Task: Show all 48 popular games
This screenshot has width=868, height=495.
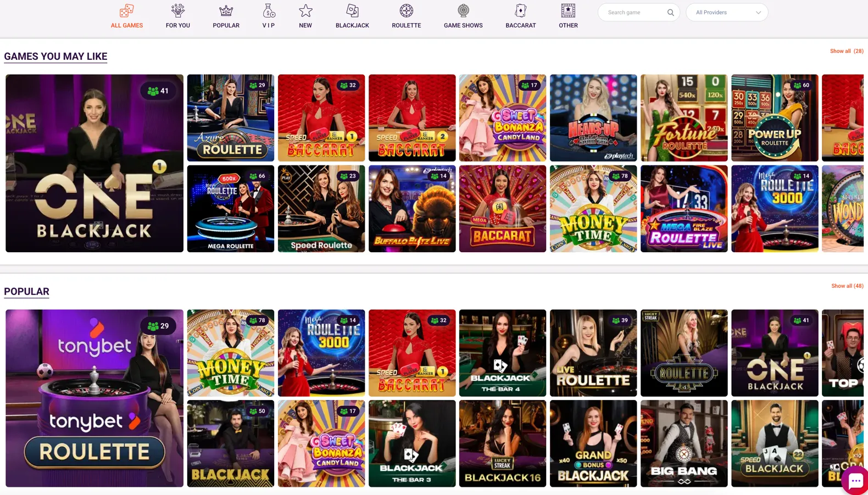Action: (847, 286)
